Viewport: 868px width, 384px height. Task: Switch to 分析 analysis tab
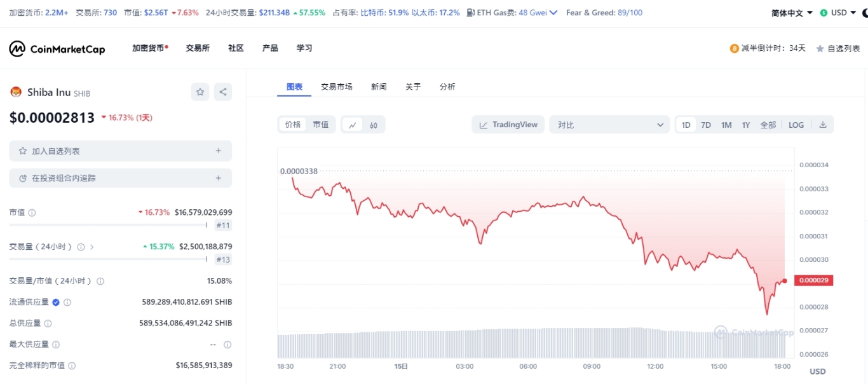pyautogui.click(x=447, y=87)
